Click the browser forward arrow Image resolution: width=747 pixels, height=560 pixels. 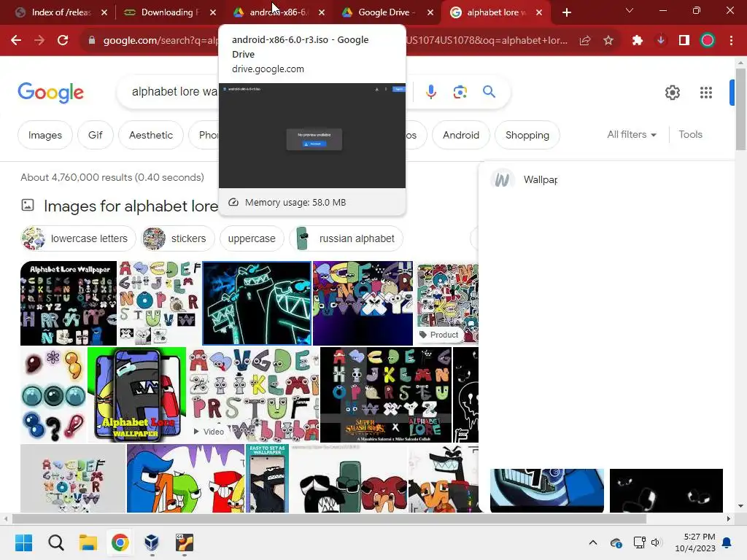(39, 41)
